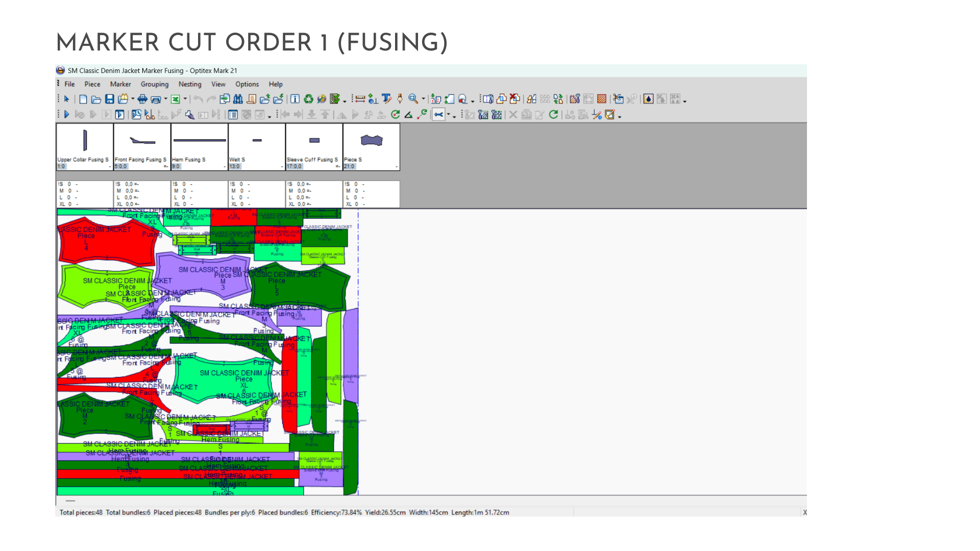980x551 pixels.
Task: Open the View menu
Action: tap(218, 84)
